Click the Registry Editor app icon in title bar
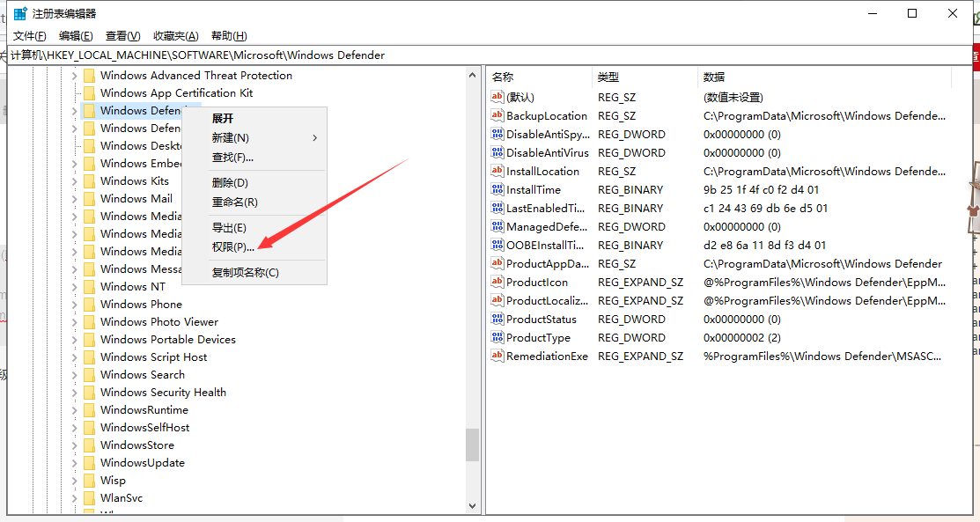 pyautogui.click(x=20, y=13)
